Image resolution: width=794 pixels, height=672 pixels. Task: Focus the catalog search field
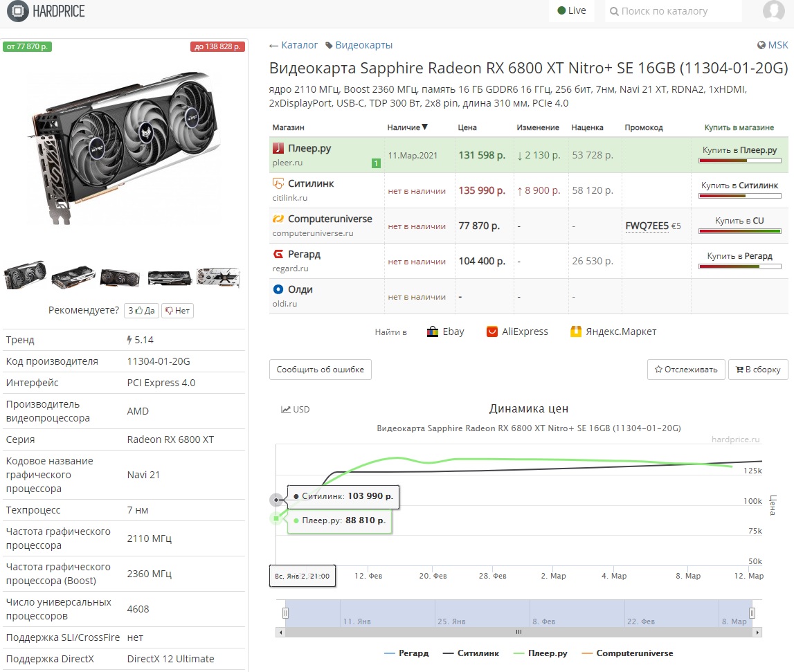point(674,11)
